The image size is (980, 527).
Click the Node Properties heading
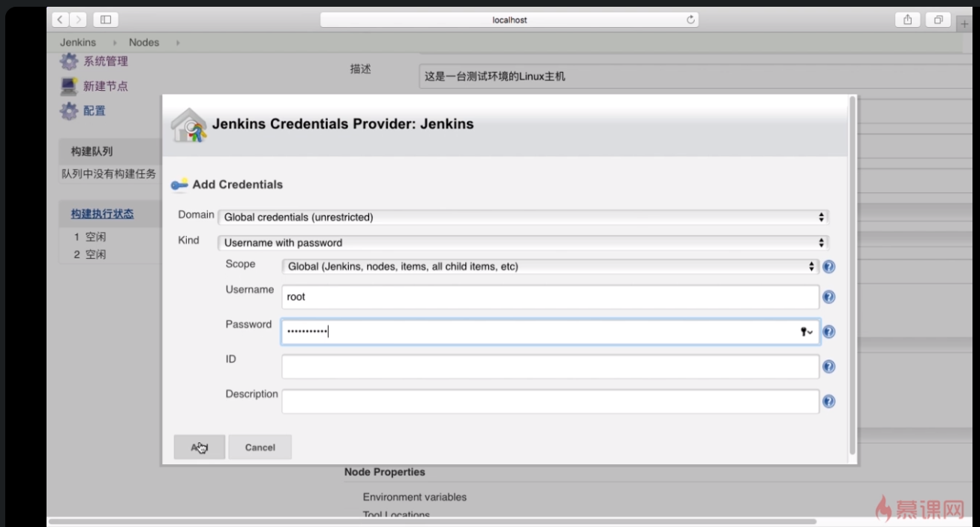pos(384,472)
